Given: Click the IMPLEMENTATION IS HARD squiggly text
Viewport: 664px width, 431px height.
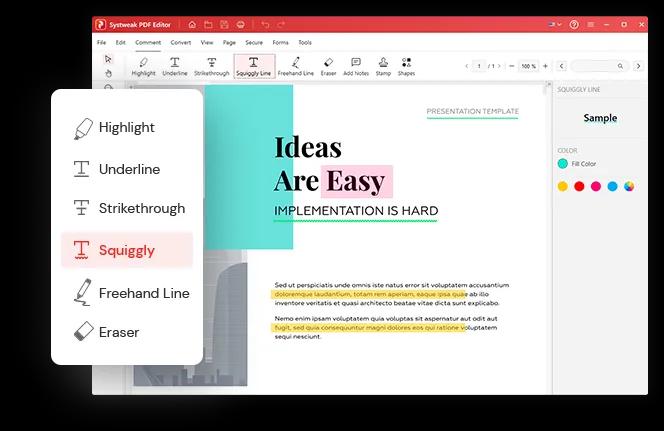Looking at the screenshot, I should point(356,211).
